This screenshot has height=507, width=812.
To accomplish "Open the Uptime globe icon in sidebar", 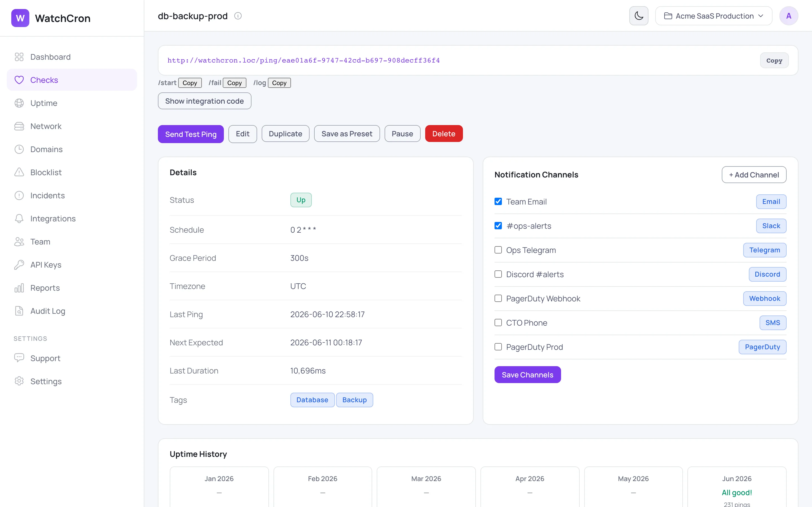I will (19, 103).
